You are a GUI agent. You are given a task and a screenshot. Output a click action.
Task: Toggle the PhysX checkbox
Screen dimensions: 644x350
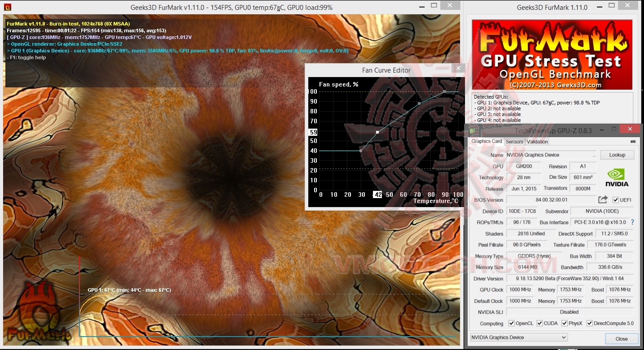[565, 323]
